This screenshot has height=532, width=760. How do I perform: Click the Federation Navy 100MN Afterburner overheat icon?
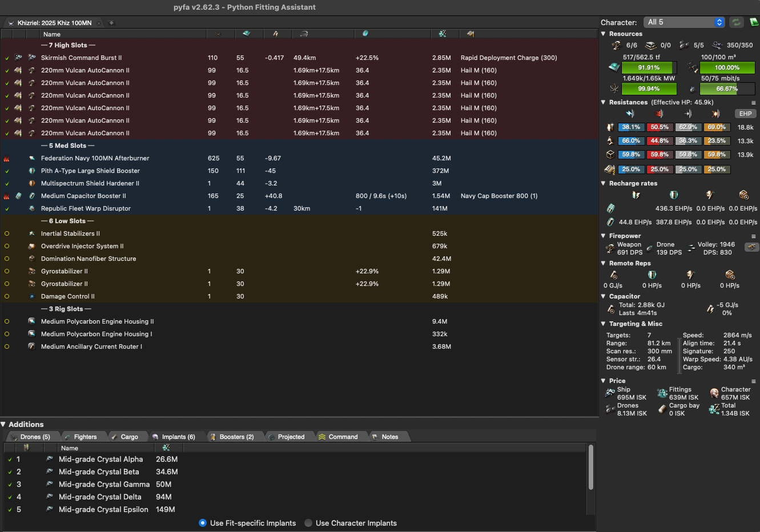(x=7, y=159)
